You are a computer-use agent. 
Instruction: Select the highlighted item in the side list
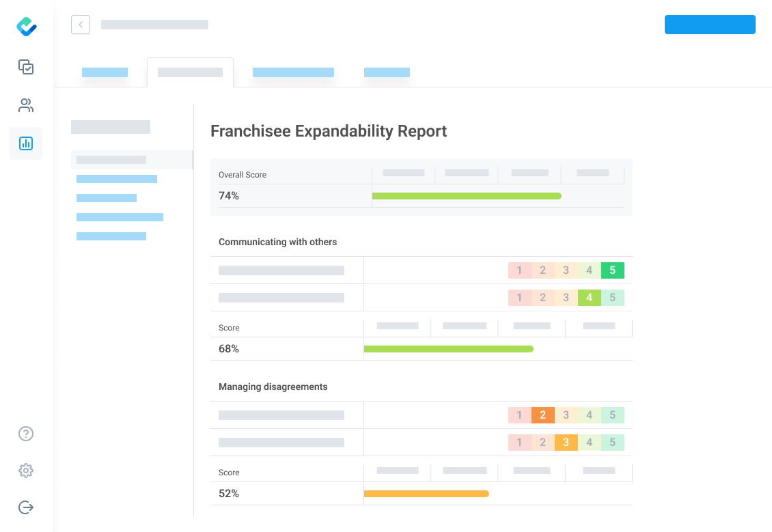click(111, 160)
